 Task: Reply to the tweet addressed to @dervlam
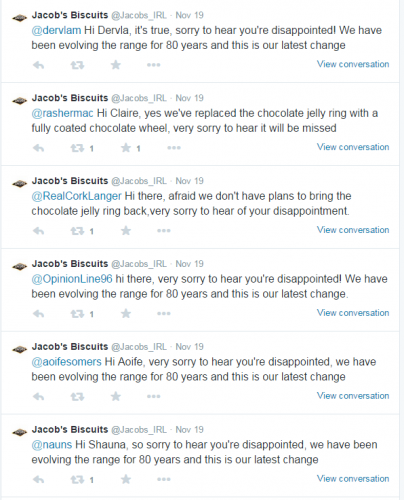click(39, 65)
